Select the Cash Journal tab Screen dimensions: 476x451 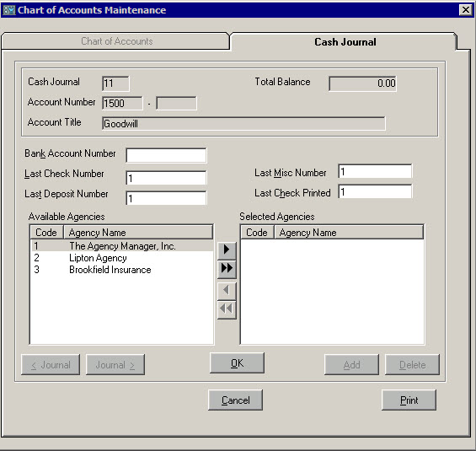click(344, 42)
